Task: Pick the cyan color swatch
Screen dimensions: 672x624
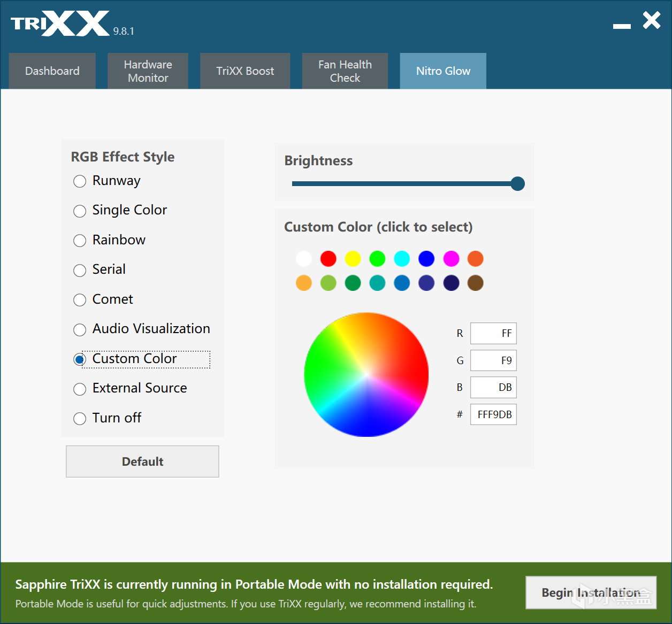Action: point(402,259)
